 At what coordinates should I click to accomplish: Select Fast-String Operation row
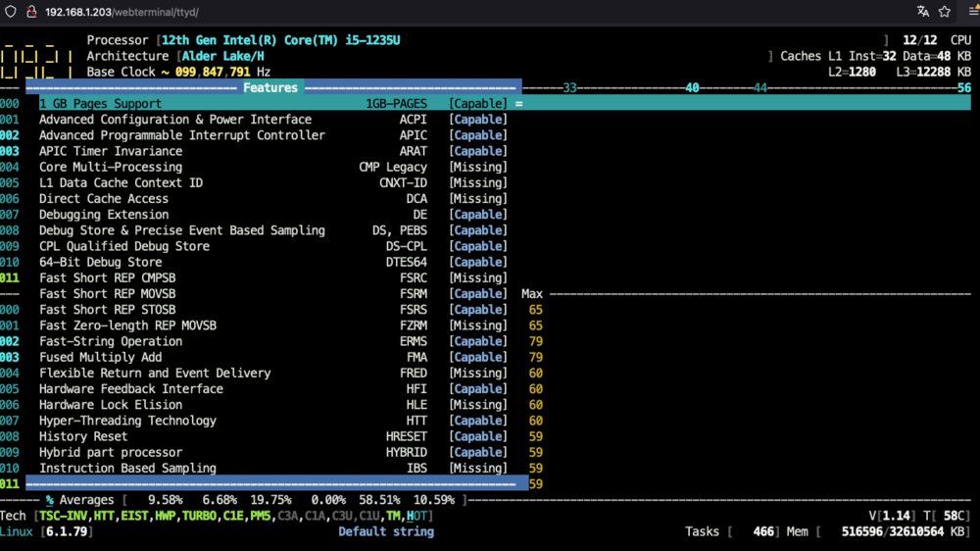click(273, 341)
